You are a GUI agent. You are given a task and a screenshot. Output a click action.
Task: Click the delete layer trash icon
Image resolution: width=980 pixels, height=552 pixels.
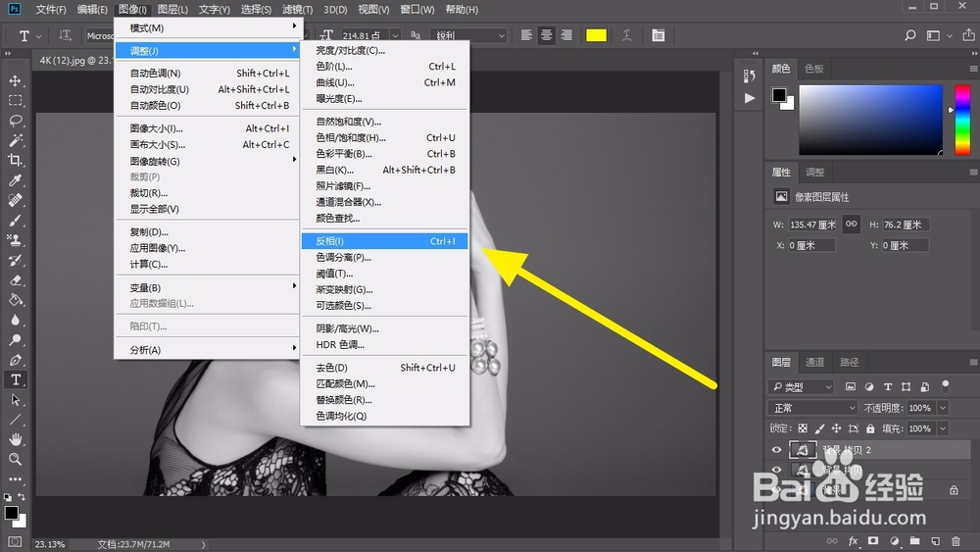955,541
